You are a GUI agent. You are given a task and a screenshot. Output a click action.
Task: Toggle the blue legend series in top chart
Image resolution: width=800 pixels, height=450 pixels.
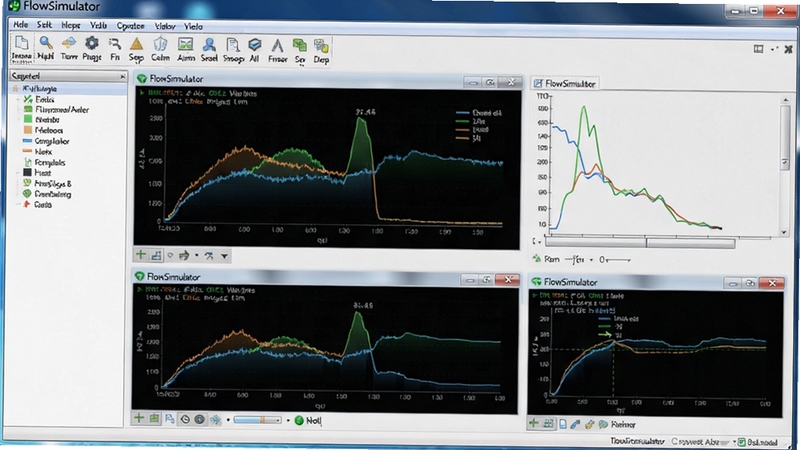[x=478, y=113]
